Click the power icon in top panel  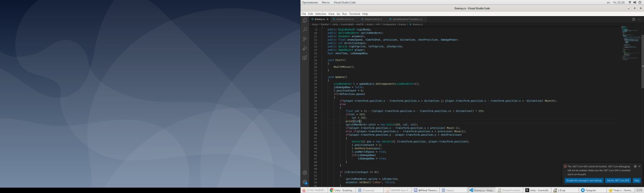639,3
